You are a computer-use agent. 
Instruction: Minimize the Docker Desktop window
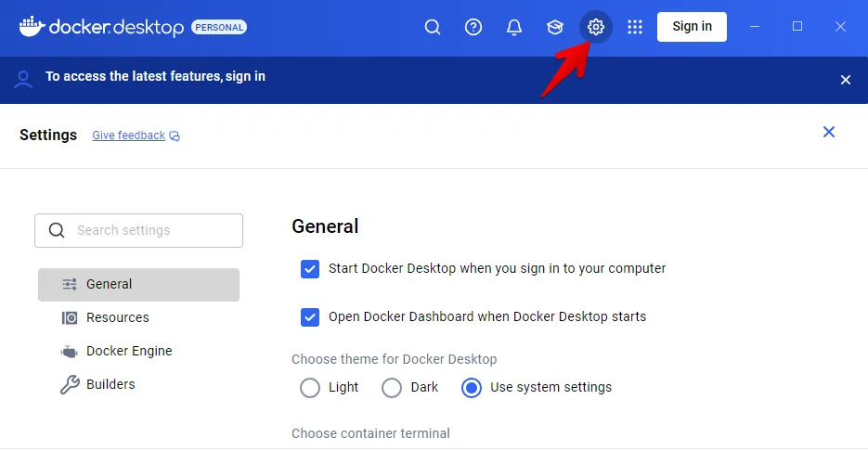coord(755,27)
